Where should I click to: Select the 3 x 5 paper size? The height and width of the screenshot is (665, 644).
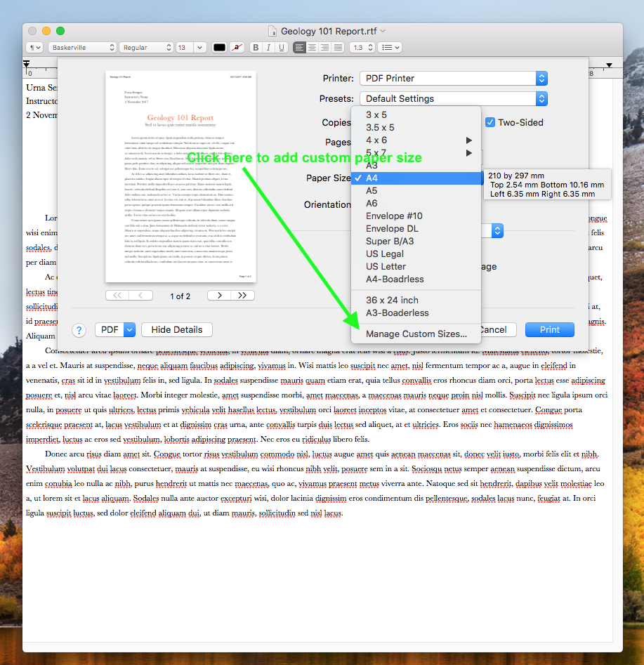pyautogui.click(x=416, y=115)
